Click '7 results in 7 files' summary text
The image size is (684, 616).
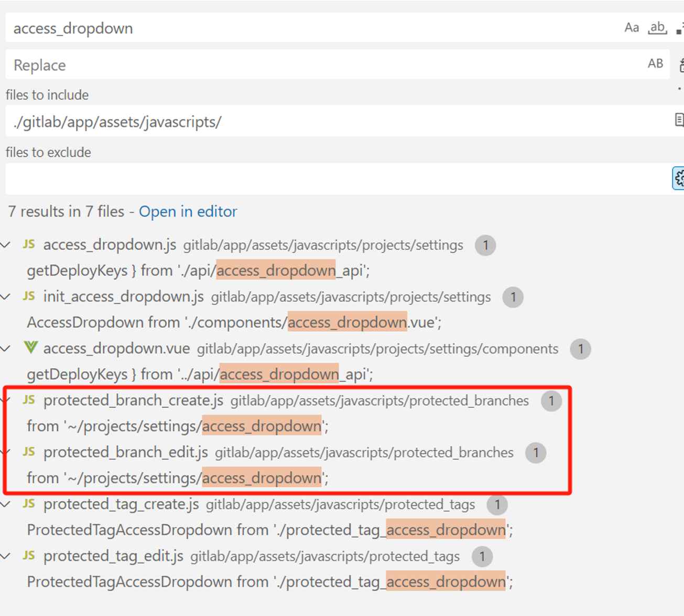pos(66,211)
